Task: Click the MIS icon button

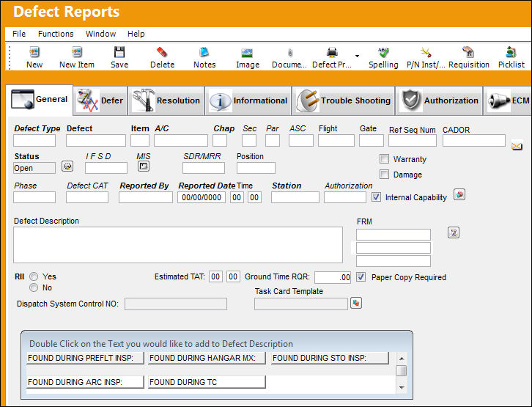Action: point(144,166)
